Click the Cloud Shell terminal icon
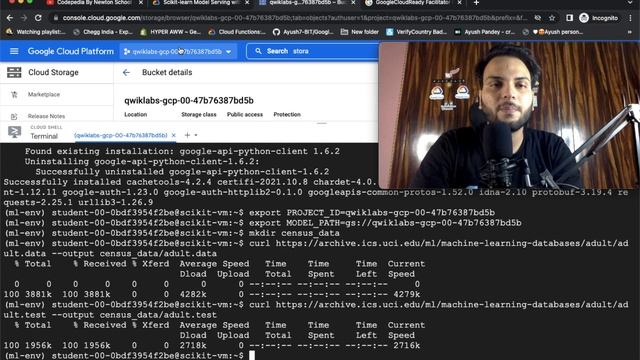This screenshot has height=360, width=640. (x=14, y=132)
